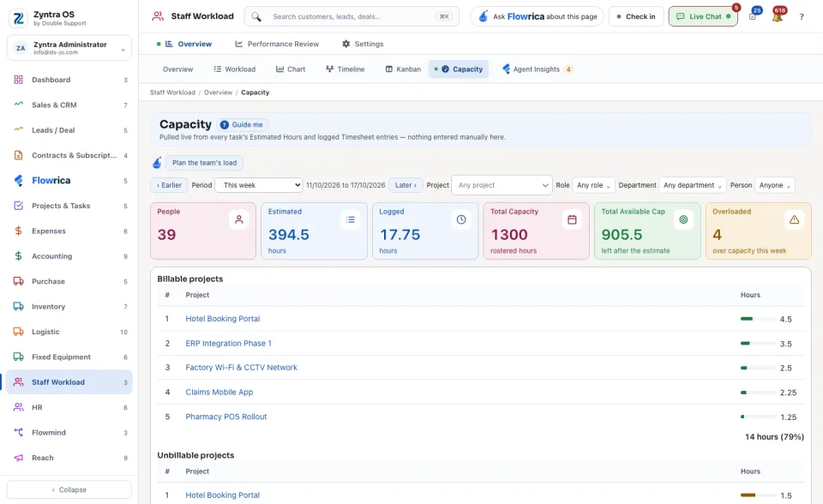Switch to the Performance Review tab

pyautogui.click(x=277, y=44)
